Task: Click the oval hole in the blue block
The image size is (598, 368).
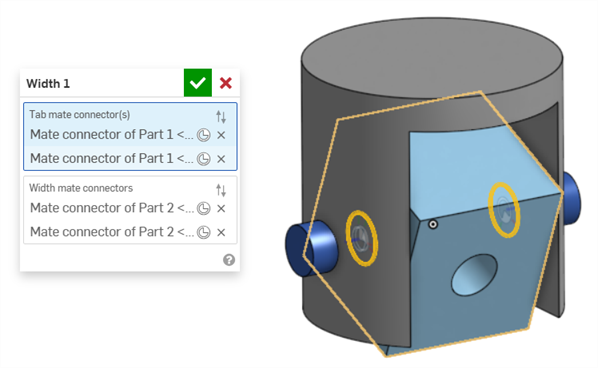Action: pos(474,275)
